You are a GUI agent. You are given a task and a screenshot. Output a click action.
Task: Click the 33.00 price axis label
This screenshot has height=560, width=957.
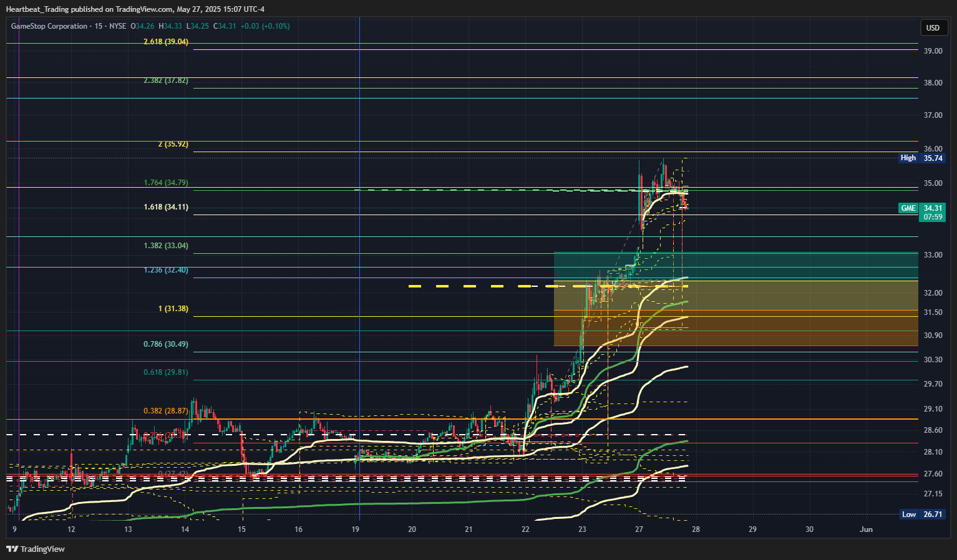coord(933,255)
